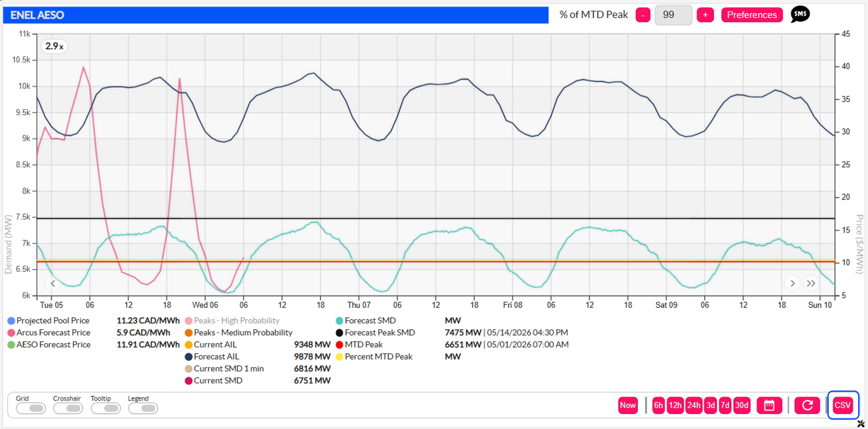The height and width of the screenshot is (429, 868).
Task: Toggle AESO Forecast Price series in legend
Action: click(x=49, y=345)
